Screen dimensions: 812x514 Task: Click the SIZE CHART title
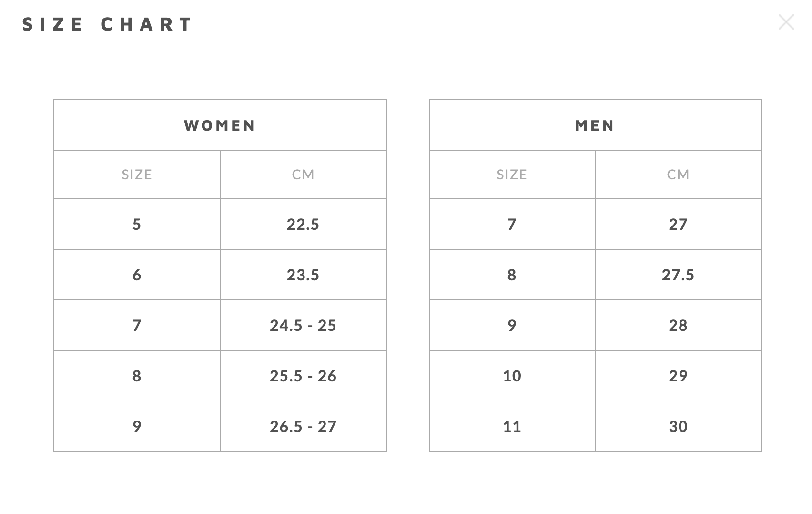click(x=107, y=24)
